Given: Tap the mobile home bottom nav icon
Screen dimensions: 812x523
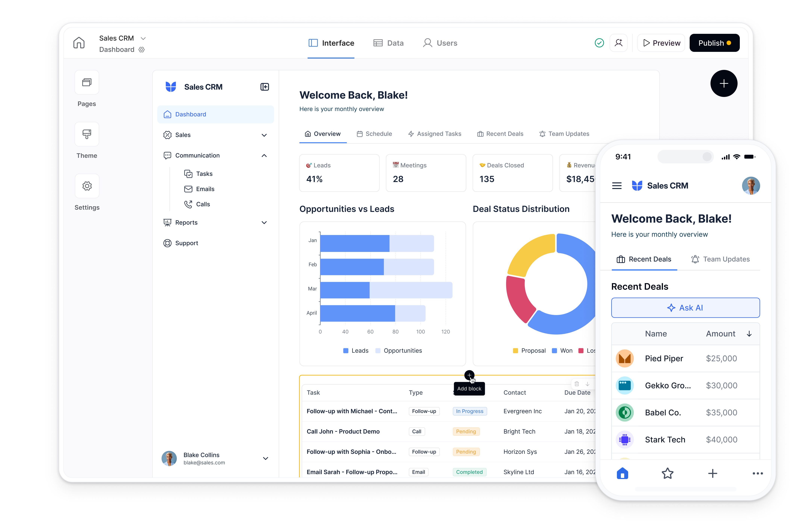Looking at the screenshot, I should click(x=622, y=473).
